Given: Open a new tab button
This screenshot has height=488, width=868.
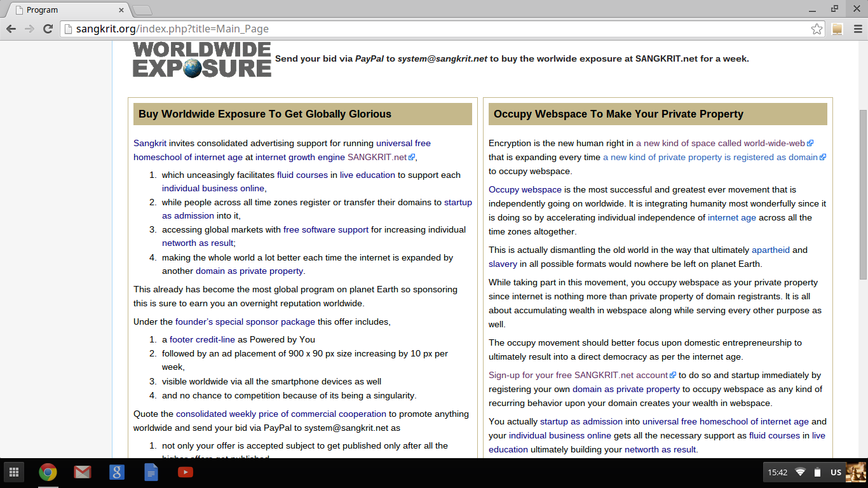Looking at the screenshot, I should [x=142, y=10].
